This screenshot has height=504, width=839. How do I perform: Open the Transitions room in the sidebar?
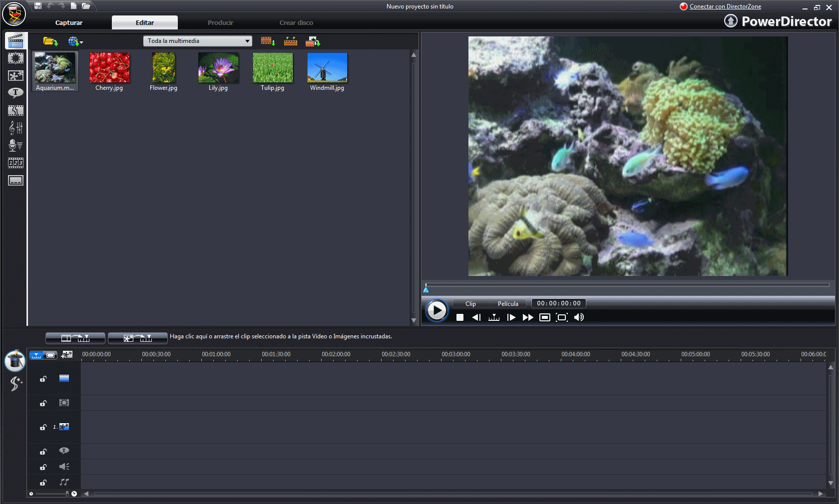tap(15, 110)
